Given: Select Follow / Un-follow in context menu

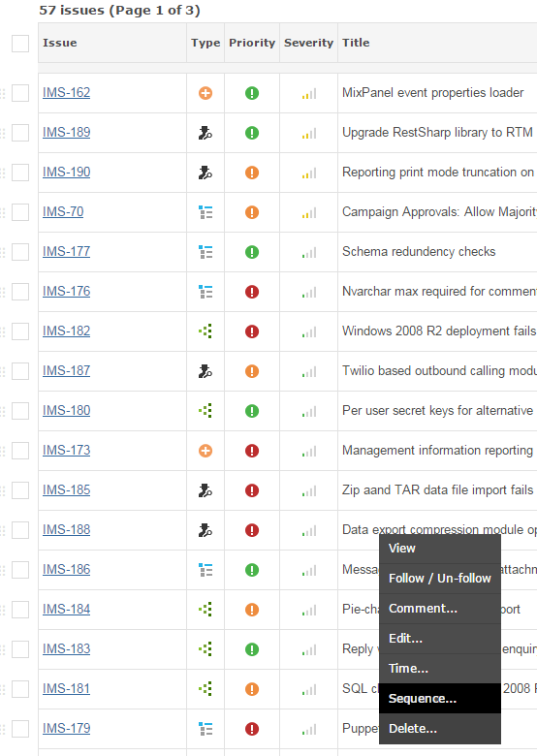Looking at the screenshot, I should [440, 578].
